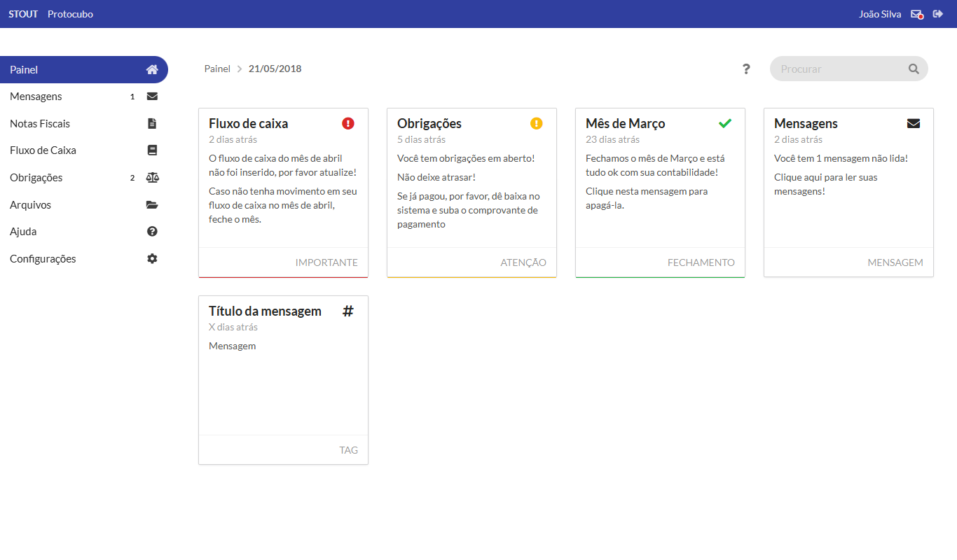Select the book icon next to Fluxo de Caixa
Image resolution: width=957 pixels, height=560 pixels.
(152, 150)
